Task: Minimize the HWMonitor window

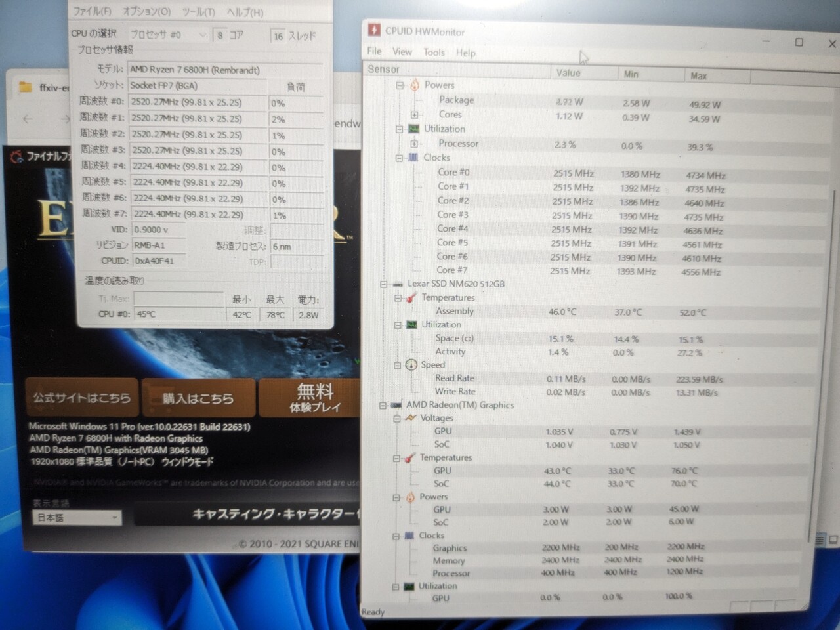Action: (766, 41)
